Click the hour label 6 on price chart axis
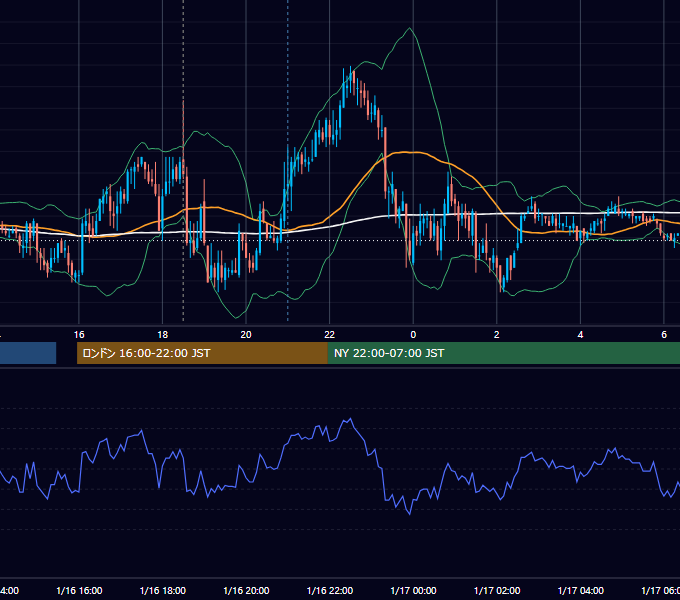 [x=664, y=335]
